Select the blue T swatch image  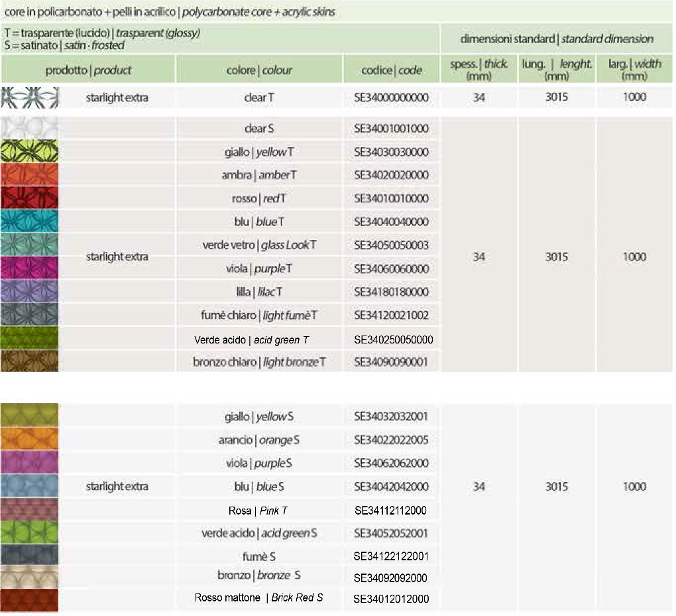29,221
